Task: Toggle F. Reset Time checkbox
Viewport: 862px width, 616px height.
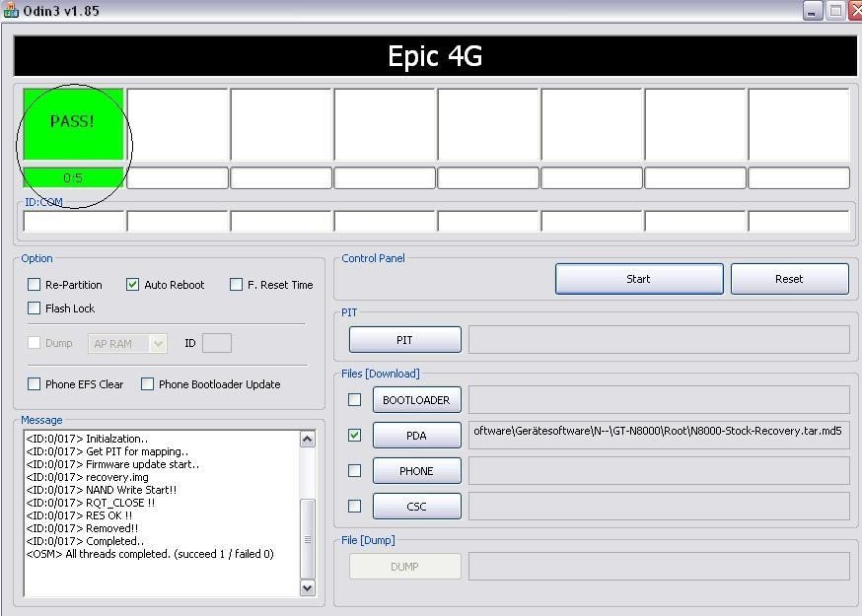Action: pos(236,285)
